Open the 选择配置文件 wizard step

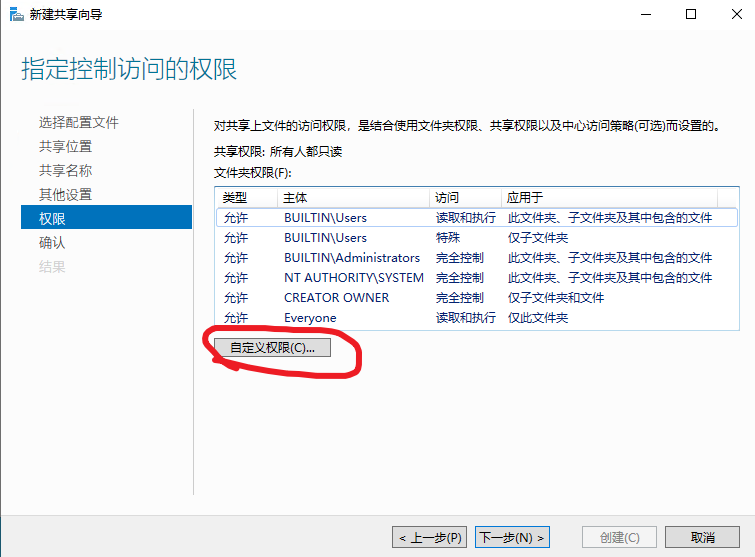click(x=79, y=122)
